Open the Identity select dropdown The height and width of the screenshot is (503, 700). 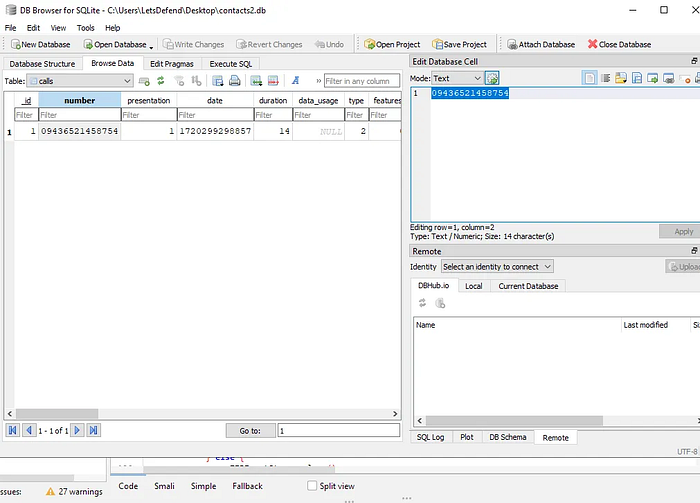[497, 266]
